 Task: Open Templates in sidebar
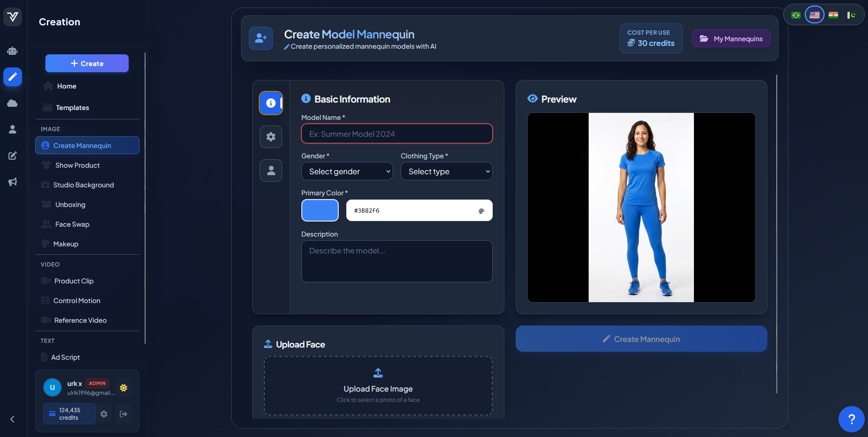point(87,108)
